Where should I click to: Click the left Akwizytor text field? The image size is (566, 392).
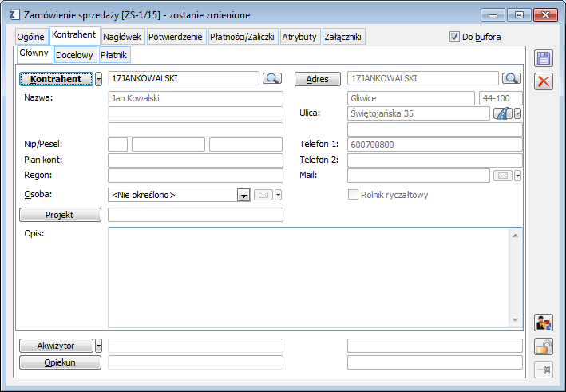196,346
